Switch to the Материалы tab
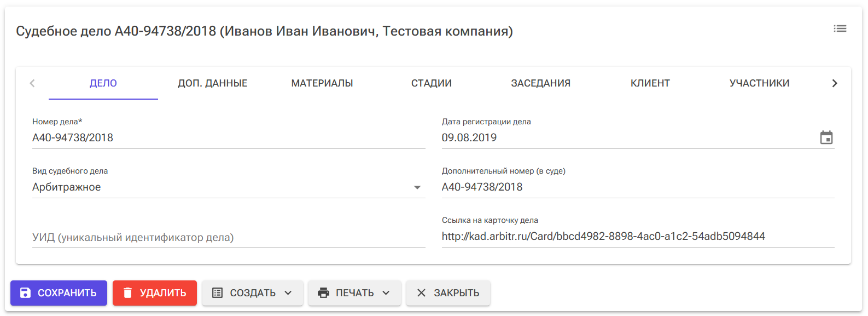 [322, 83]
